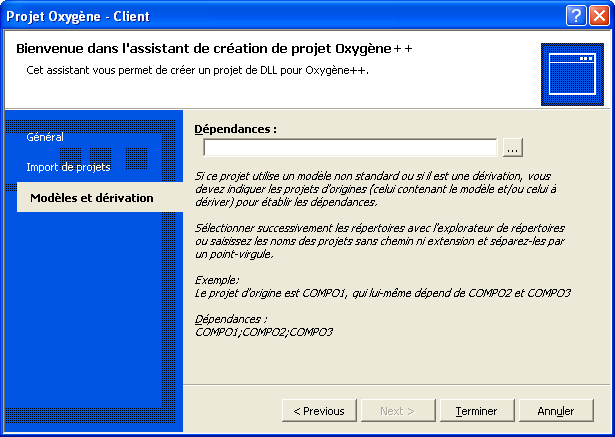The height and width of the screenshot is (437, 615).
Task: Click the Dépendances field label
Action: tap(235, 129)
